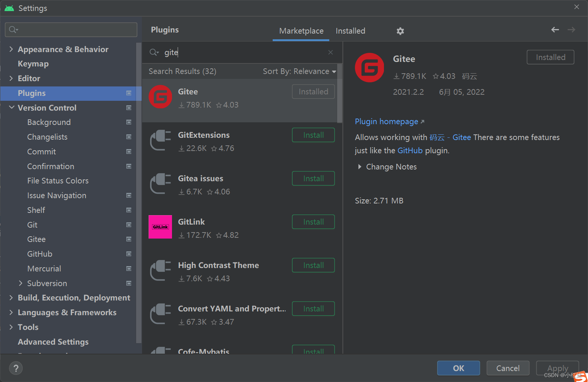Viewport: 588px width, 382px height.
Task: Click the project-level icon next to Background
Action: pyautogui.click(x=129, y=122)
